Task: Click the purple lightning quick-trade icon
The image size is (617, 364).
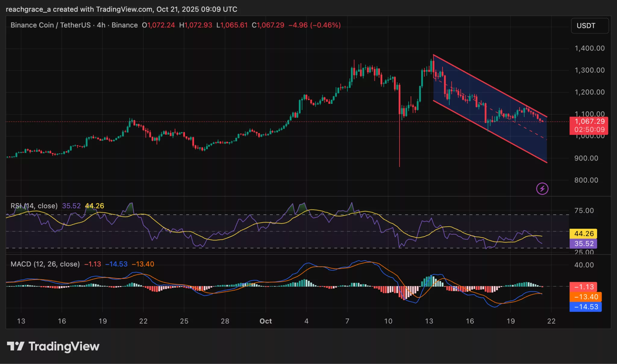Action: coord(542,189)
